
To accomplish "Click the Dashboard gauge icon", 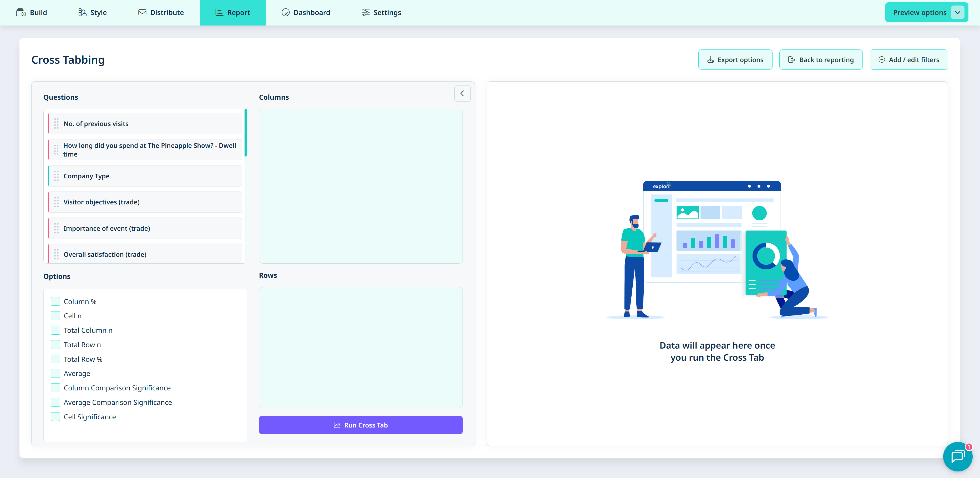I will point(285,13).
